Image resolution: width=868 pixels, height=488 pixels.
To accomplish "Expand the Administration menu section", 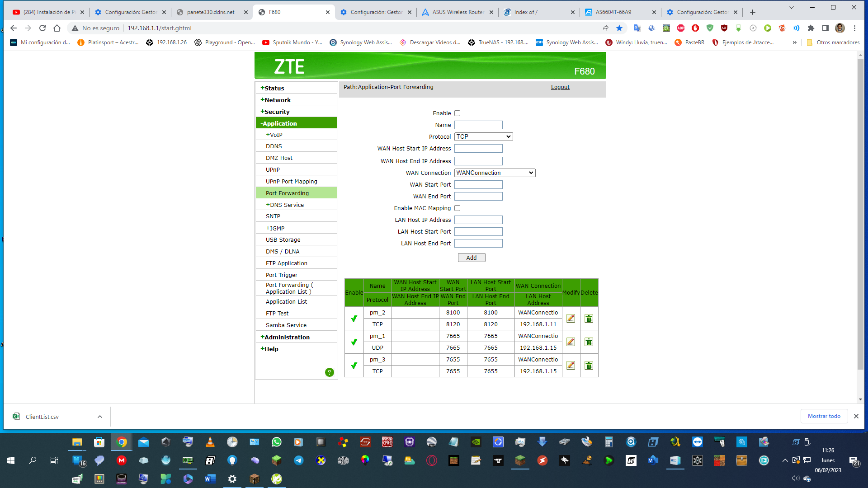I will click(287, 337).
